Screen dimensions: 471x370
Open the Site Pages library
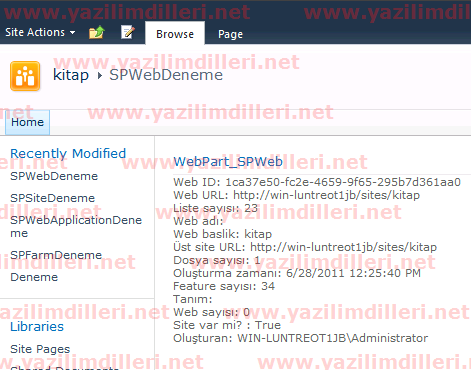pyautogui.click(x=40, y=349)
